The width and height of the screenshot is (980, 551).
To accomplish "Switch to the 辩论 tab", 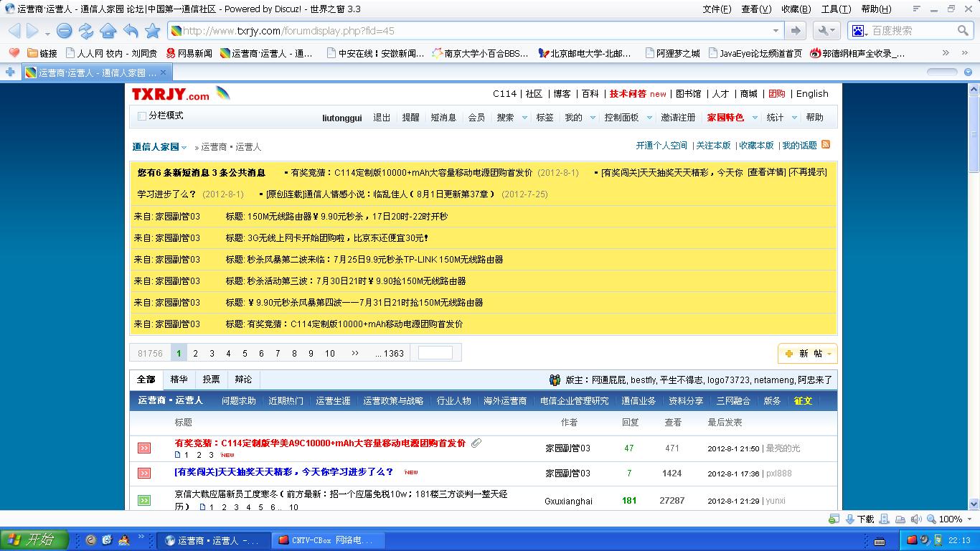I will click(243, 380).
